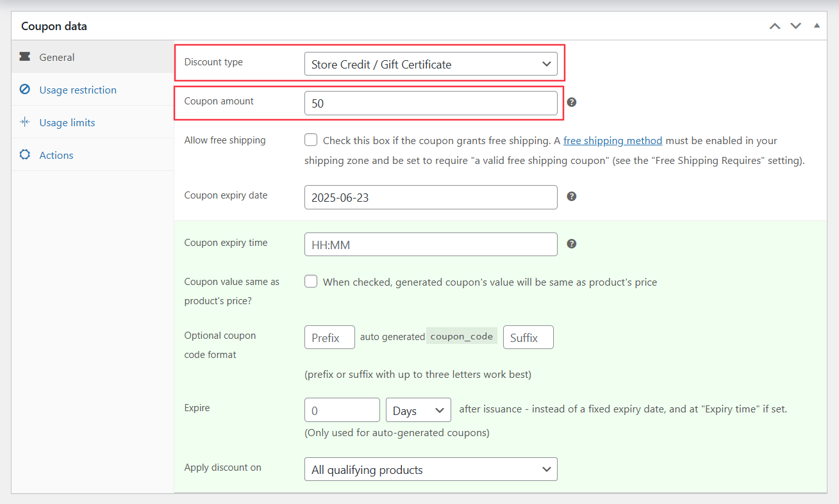Screen dimensions: 839x504
Task: Click help icon beside Coupon expiry date
Action: point(572,197)
